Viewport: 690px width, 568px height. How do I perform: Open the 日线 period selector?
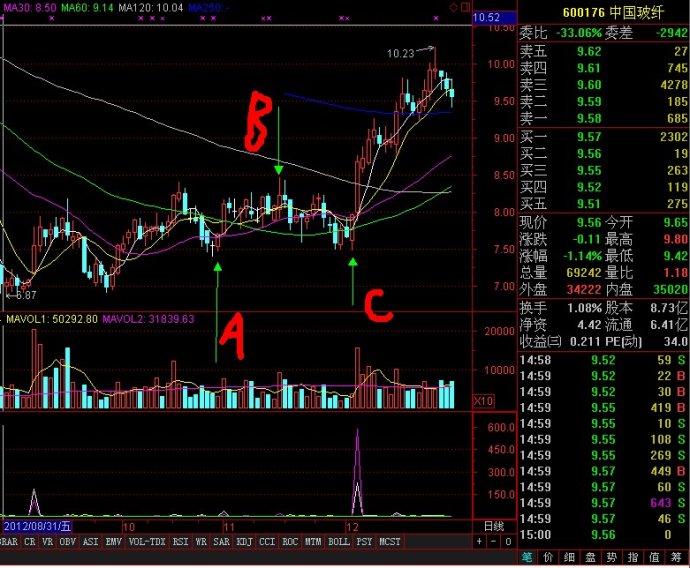[x=494, y=526]
